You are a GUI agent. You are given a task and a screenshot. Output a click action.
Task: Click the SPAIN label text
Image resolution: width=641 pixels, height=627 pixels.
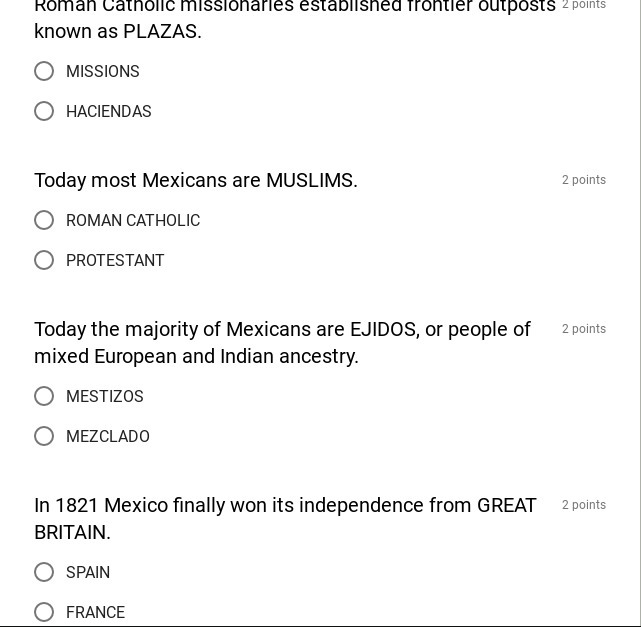click(88, 573)
